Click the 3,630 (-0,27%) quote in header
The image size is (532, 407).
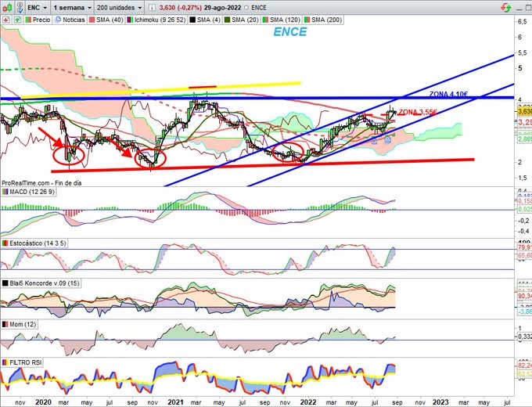point(181,8)
